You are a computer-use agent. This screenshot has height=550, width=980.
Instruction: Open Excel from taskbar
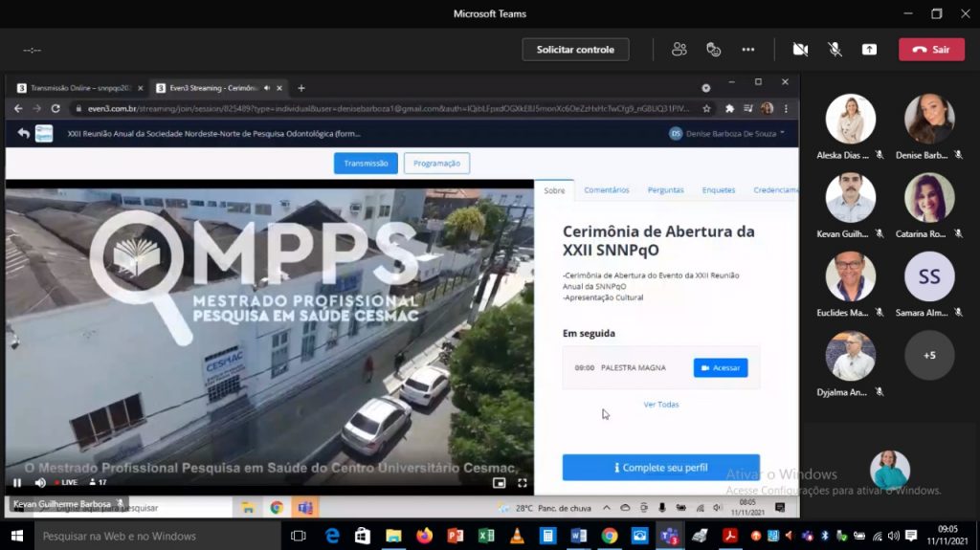tap(485, 536)
